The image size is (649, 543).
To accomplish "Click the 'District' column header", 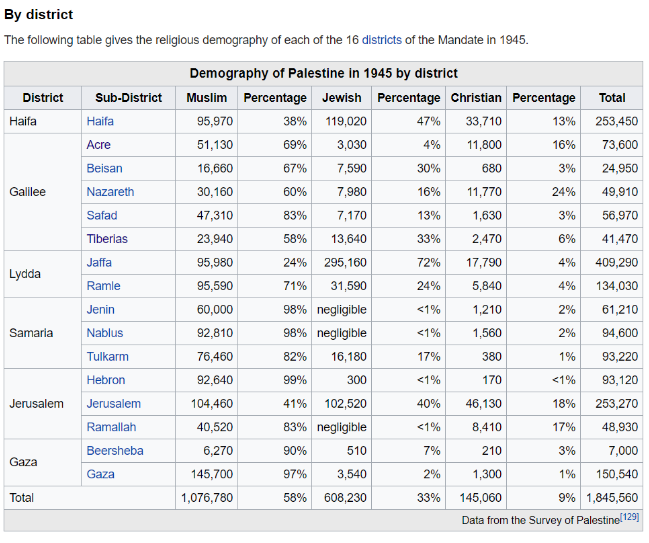I will click(x=43, y=98).
